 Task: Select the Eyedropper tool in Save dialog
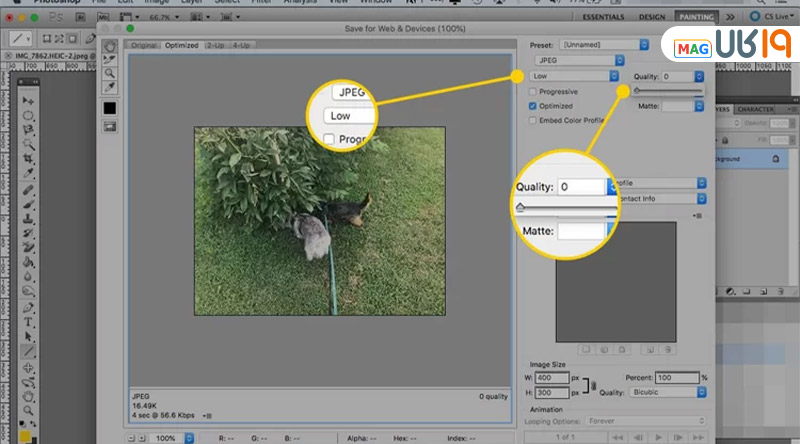110,88
